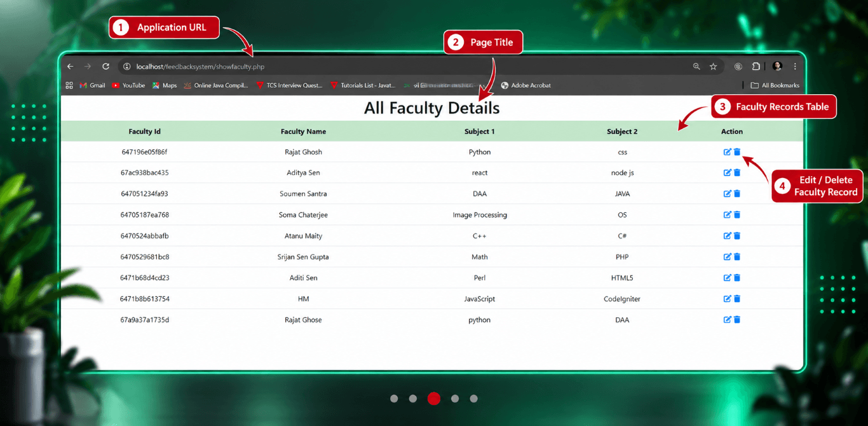Image resolution: width=868 pixels, height=426 pixels.
Task: Click the "All Faculty Details" page heading
Action: tap(432, 108)
